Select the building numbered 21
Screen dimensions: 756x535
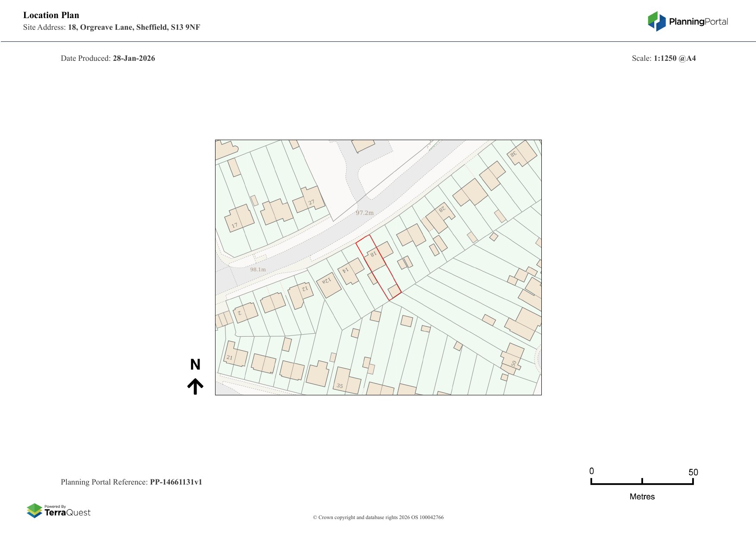[x=235, y=355]
